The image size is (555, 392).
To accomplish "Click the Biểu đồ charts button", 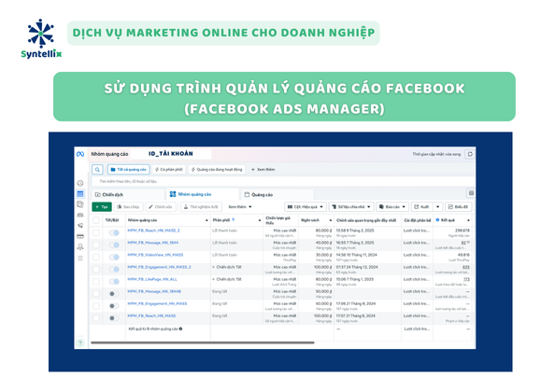I will coord(459,207).
